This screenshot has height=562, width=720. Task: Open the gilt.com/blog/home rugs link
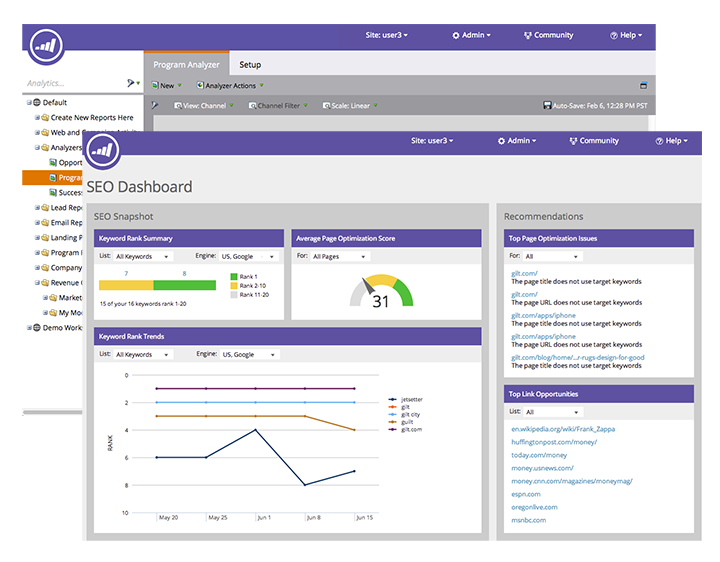click(x=578, y=358)
